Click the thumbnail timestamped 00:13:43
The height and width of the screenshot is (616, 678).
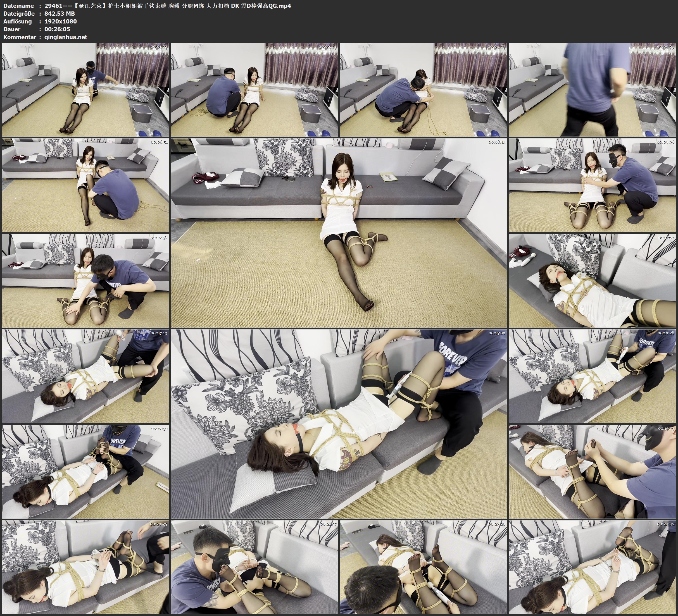point(85,376)
